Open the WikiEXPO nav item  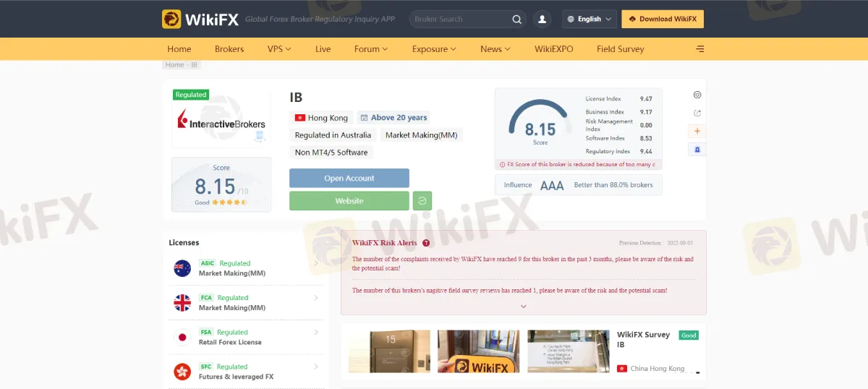[x=554, y=49]
